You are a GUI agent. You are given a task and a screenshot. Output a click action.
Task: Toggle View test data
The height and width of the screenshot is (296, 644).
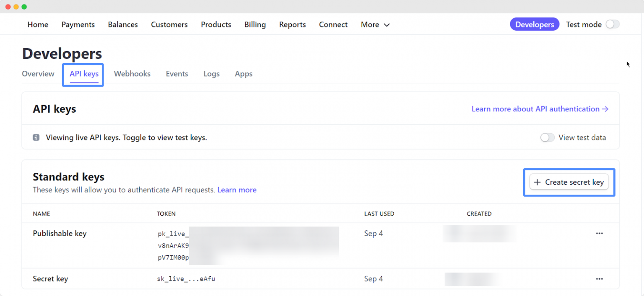tap(547, 137)
